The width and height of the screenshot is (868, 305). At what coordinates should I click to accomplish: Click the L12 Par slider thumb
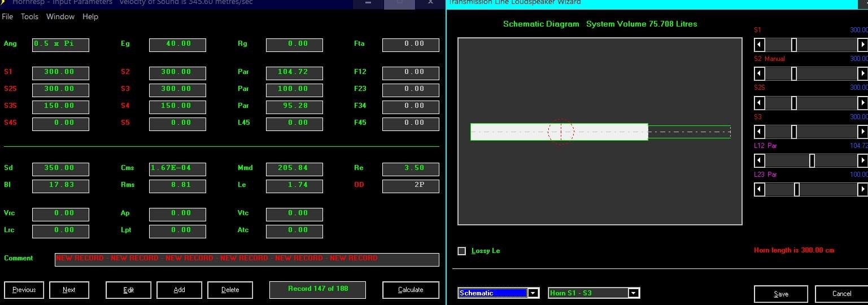pyautogui.click(x=812, y=160)
